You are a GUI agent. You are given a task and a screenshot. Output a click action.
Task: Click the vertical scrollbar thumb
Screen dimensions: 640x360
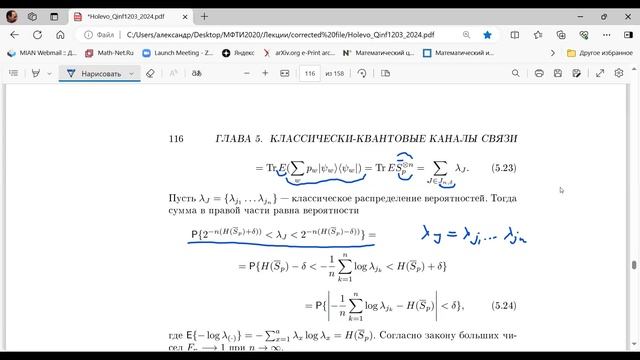(634, 265)
